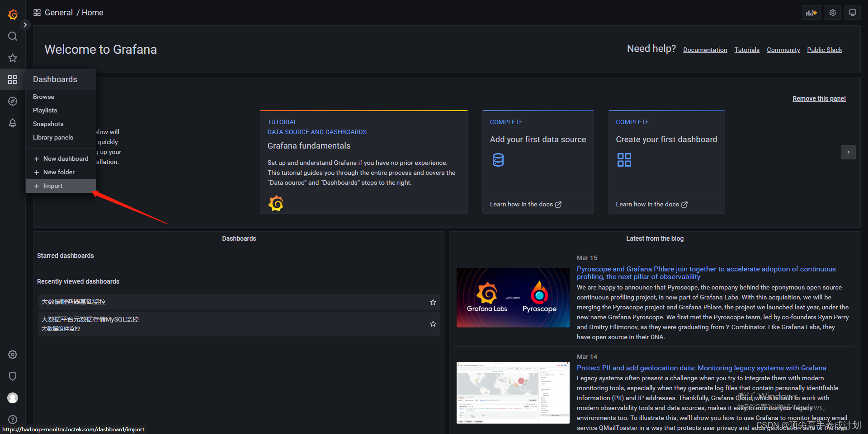The width and height of the screenshot is (868, 434).
Task: Open the Grafana fundamentals tutorial card
Action: (364, 162)
